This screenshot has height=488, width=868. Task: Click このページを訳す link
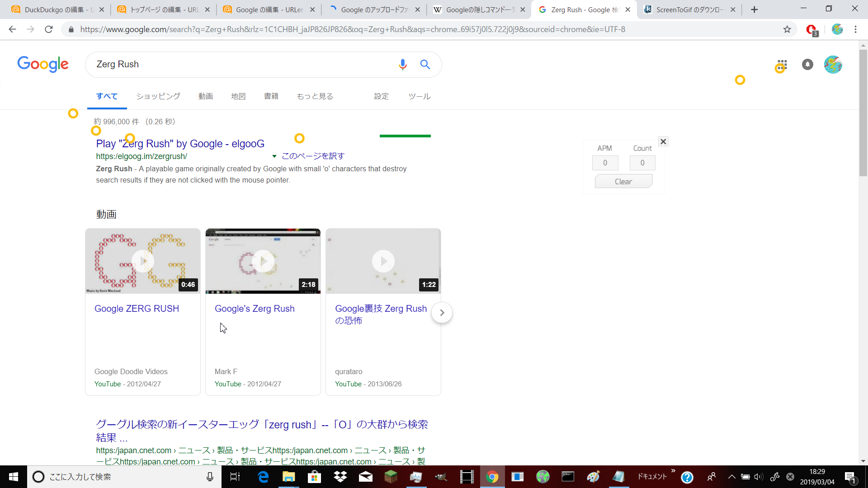click(313, 156)
